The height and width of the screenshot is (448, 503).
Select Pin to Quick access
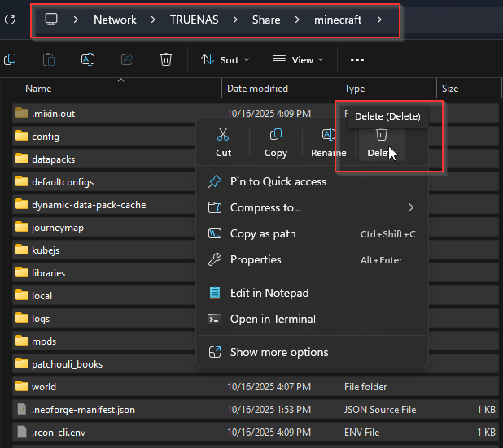coord(278,181)
